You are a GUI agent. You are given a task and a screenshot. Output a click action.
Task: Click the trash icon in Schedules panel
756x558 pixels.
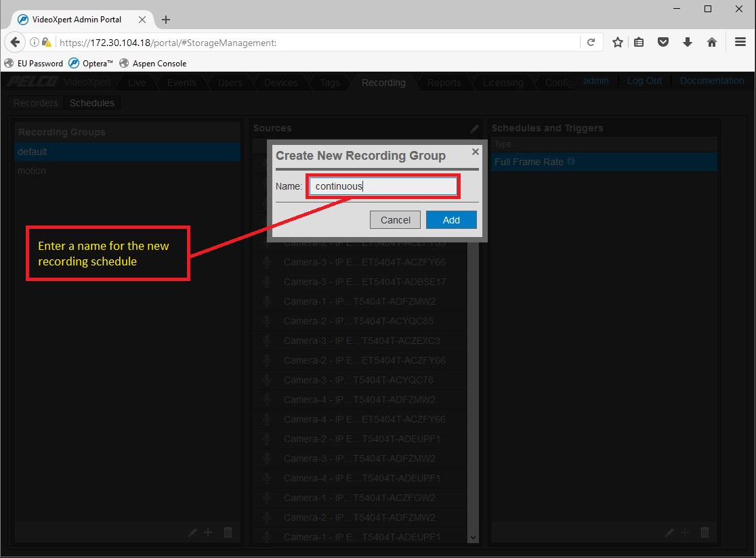click(704, 532)
